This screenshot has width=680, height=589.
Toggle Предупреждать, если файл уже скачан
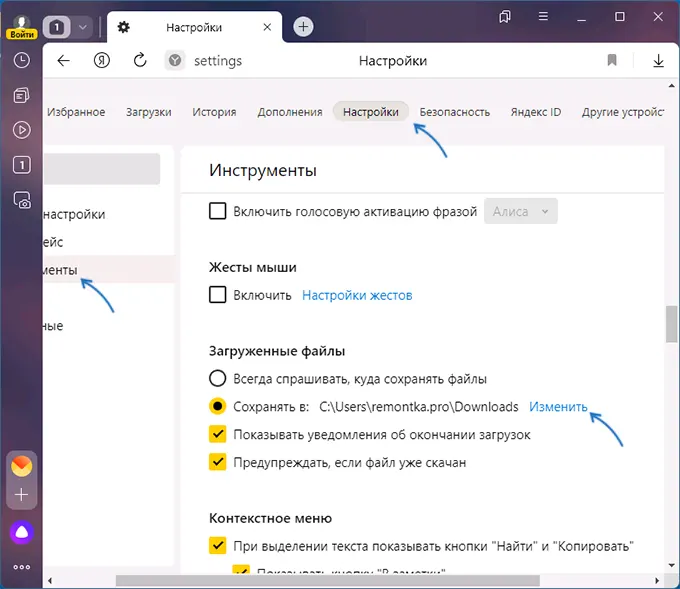pyautogui.click(x=217, y=462)
